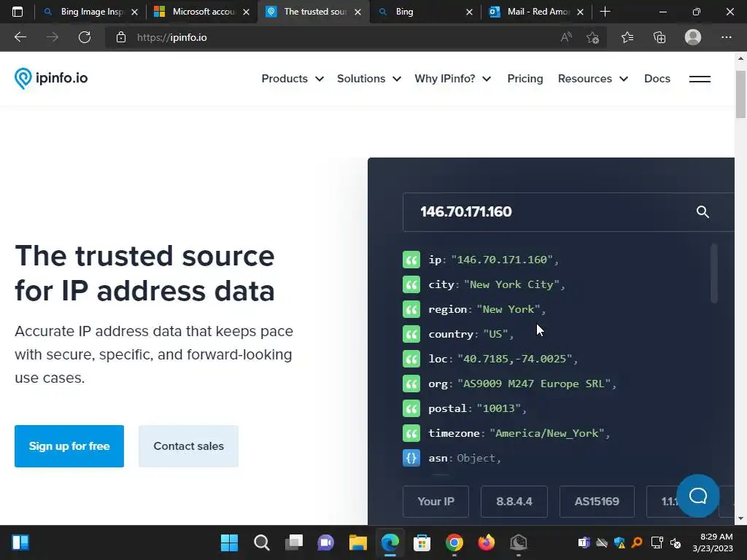Image resolution: width=747 pixels, height=560 pixels.
Task: Click the quote icon beside org field
Action: pos(411,384)
